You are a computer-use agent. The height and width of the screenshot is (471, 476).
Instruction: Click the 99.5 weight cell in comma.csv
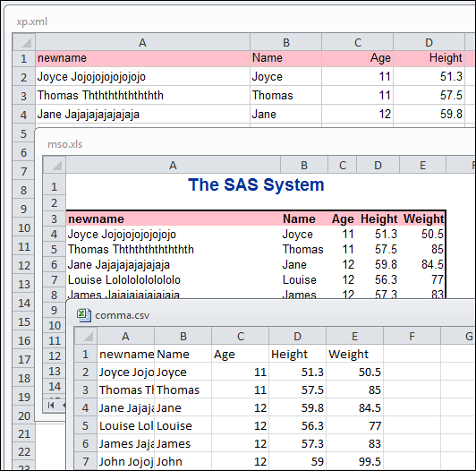354,461
